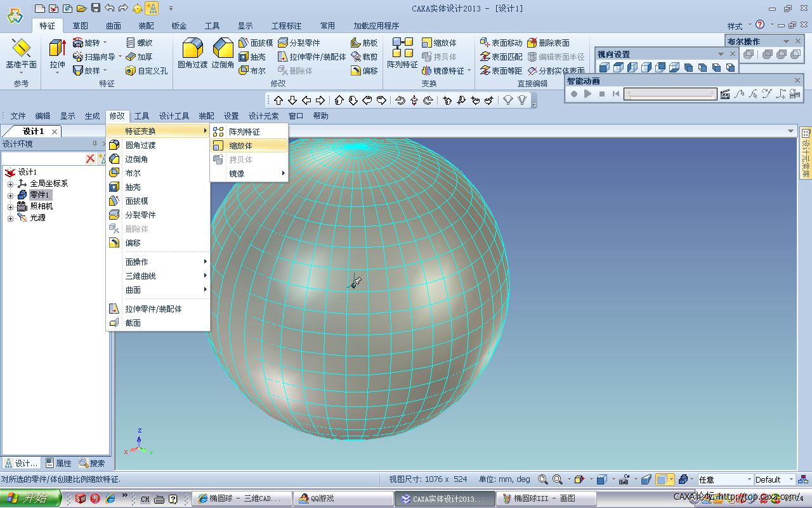Click the stop button in 智能动画 panel
The height and width of the screenshot is (508, 812).
602,94
